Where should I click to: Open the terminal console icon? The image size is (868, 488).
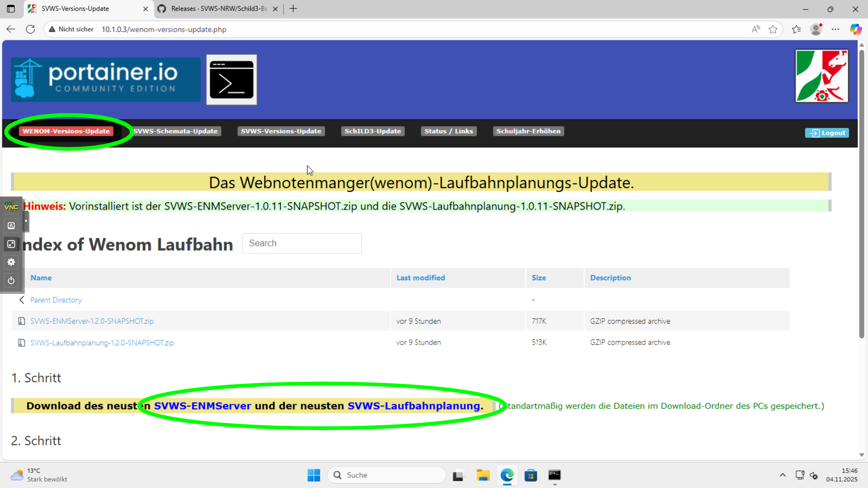pyautogui.click(x=232, y=80)
